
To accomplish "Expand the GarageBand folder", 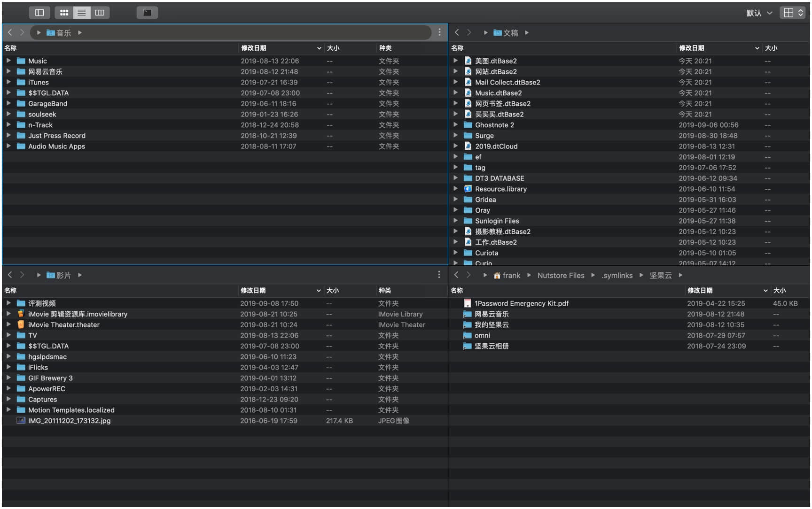I will coord(8,103).
